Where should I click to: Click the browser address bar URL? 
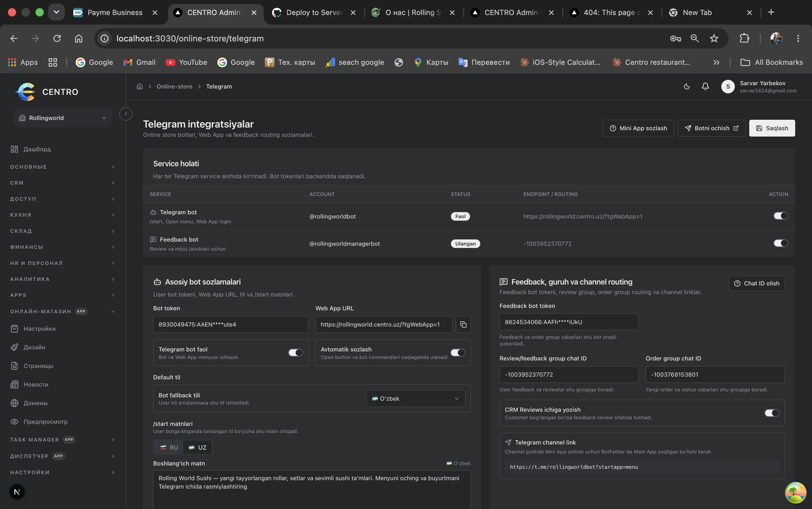pos(190,38)
